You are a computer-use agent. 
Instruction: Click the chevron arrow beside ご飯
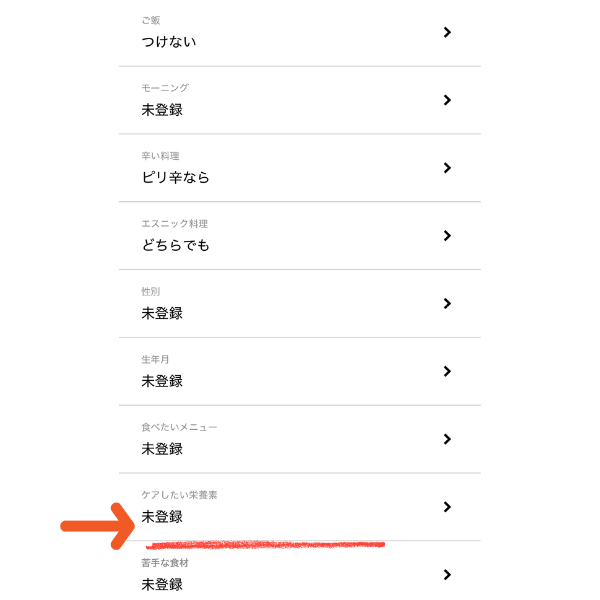(x=447, y=32)
